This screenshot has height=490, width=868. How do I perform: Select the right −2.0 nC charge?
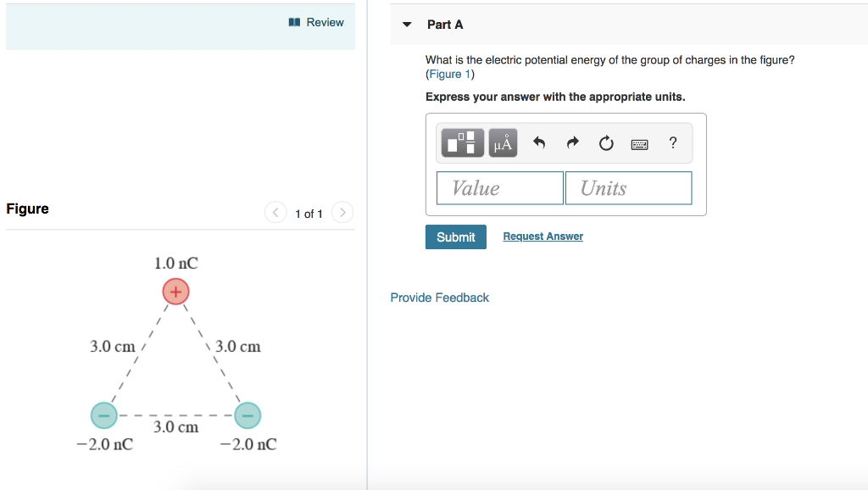click(248, 415)
